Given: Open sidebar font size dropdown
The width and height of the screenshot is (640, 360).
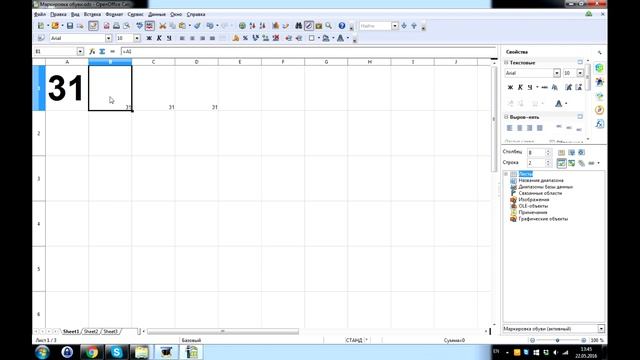Looking at the screenshot, I should tap(580, 73).
